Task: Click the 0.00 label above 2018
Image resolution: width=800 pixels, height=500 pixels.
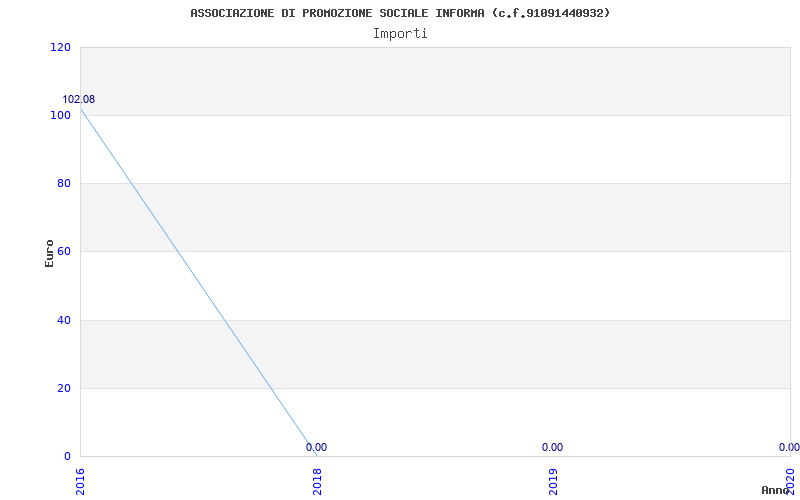Action: tap(316, 447)
